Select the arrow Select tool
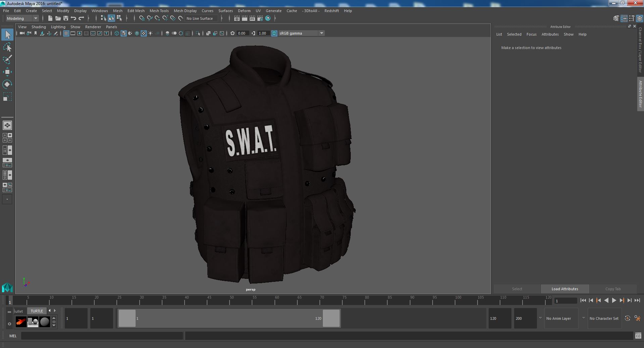This screenshot has height=348, width=644. pyautogui.click(x=7, y=35)
